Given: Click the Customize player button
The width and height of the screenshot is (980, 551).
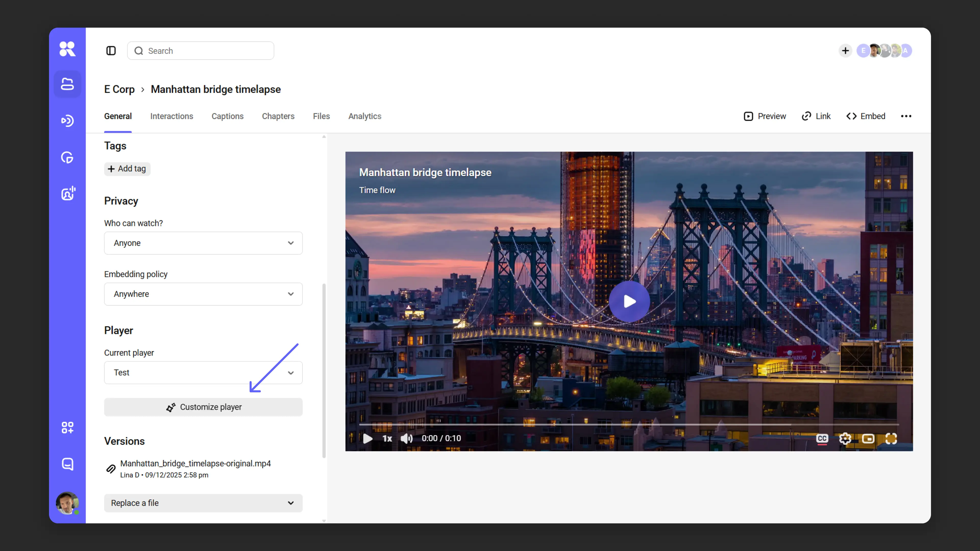Looking at the screenshot, I should point(203,407).
